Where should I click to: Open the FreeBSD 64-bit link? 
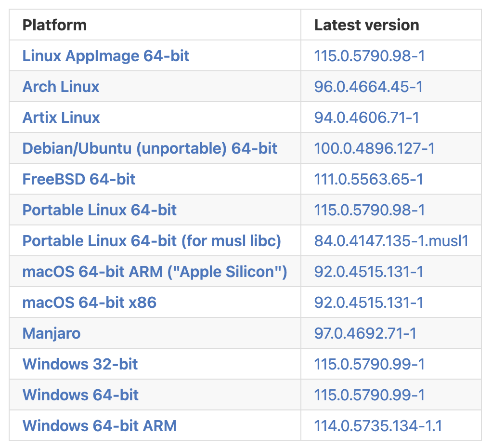click(x=79, y=179)
